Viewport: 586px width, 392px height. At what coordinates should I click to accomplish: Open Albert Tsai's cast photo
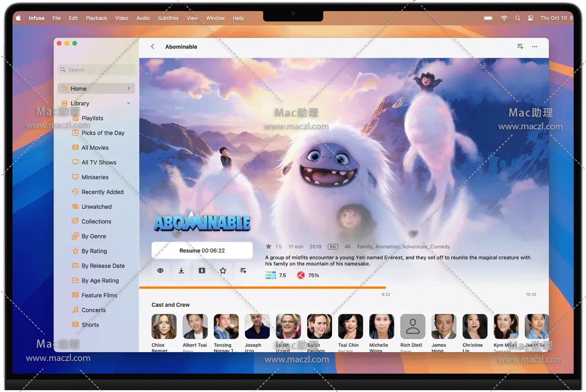coord(195,326)
